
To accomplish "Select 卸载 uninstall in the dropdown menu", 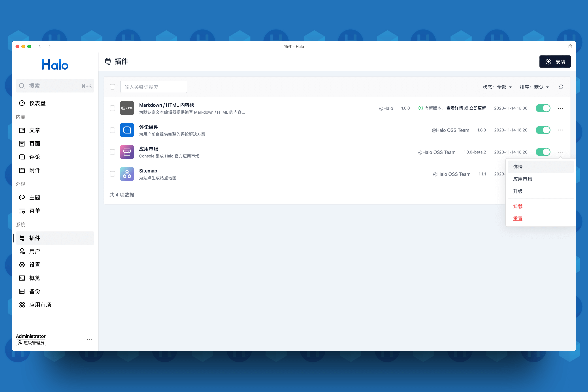I will click(x=541, y=206).
